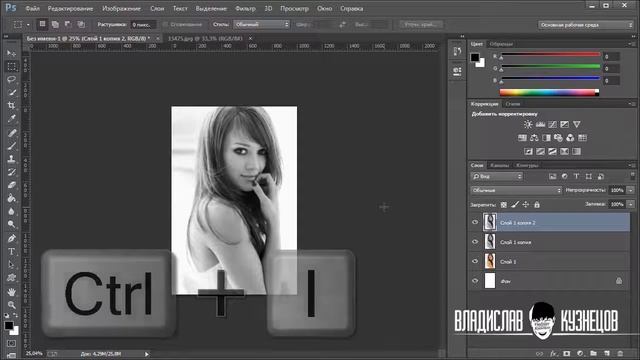Screen dimensions: 640x360
Task: Hide the 'Фон' background layer
Action: pos(475,281)
